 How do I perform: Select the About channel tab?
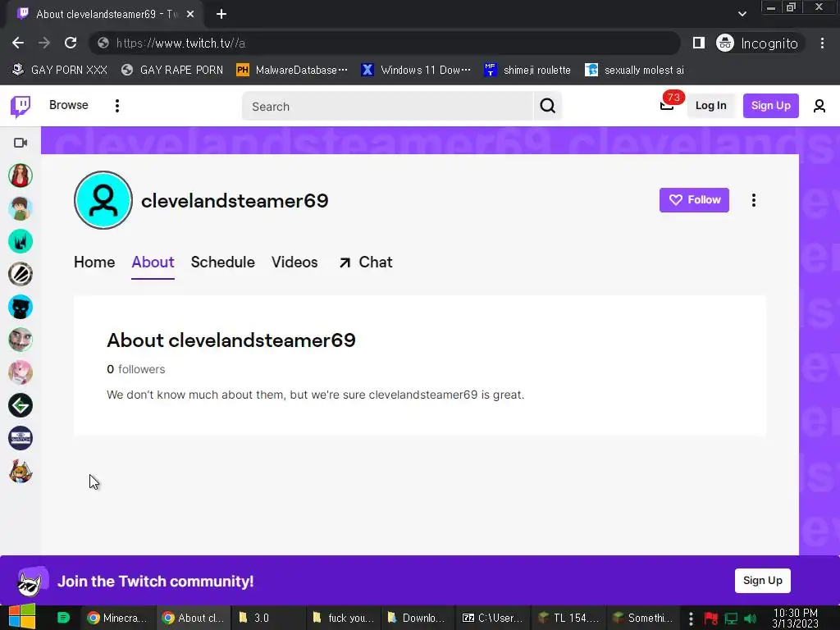click(153, 262)
